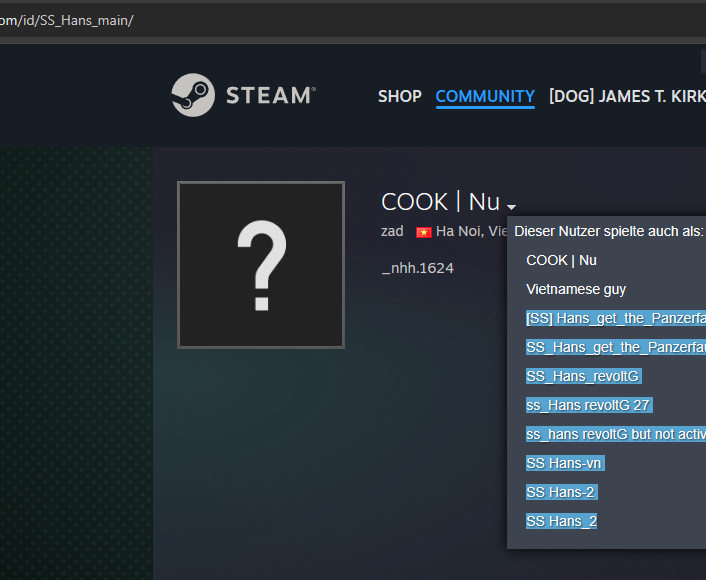Viewport: 706px width, 580px height.
Task: Click the SS Hans_2 alias with underscore
Action: 561,521
